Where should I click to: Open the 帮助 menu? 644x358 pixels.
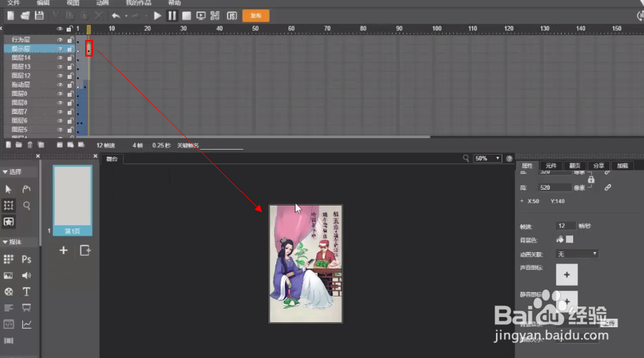174,3
